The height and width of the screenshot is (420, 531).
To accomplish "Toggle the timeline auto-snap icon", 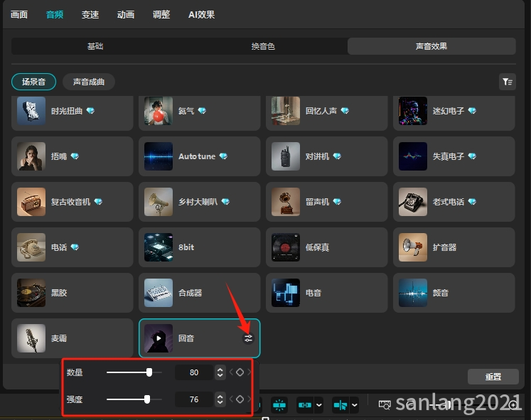I will pyautogui.click(x=279, y=405).
